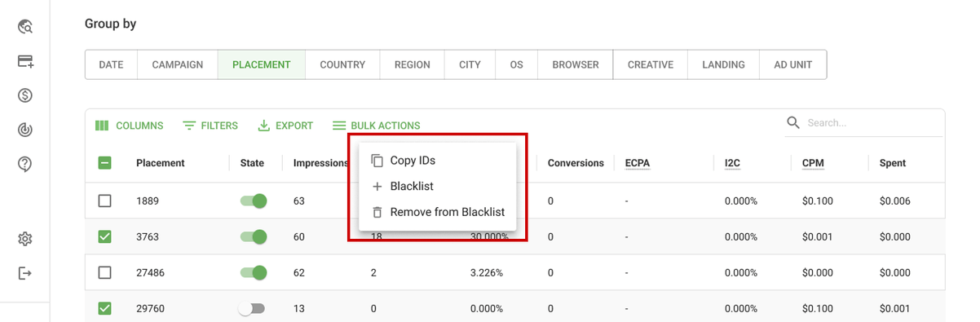Choose Copy IDs from the menu
Viewport: 980px width, 322px height.
tap(437, 161)
